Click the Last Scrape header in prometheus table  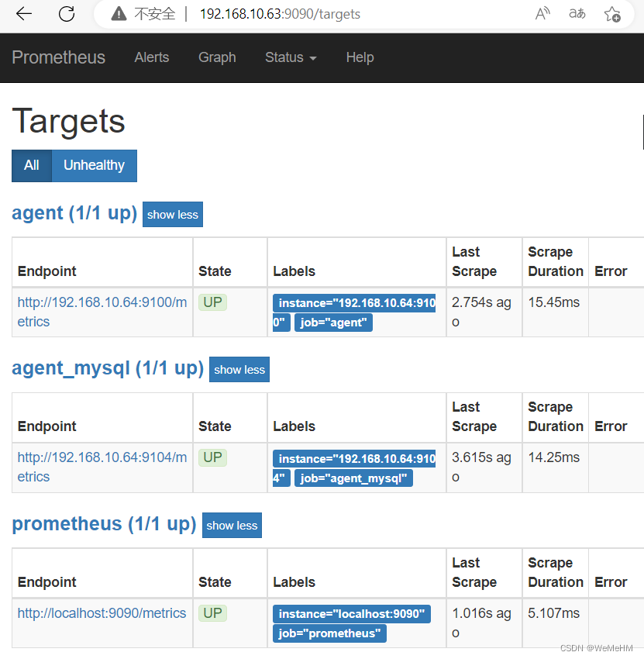point(474,572)
